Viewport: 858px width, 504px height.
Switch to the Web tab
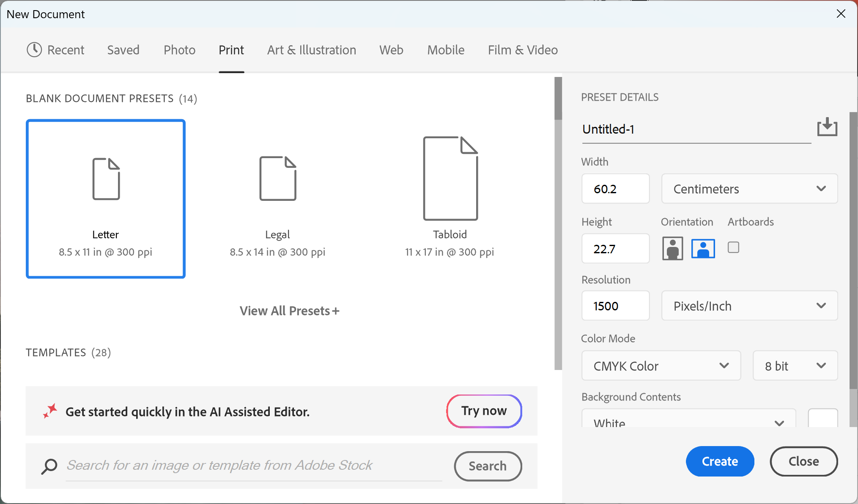coord(391,50)
